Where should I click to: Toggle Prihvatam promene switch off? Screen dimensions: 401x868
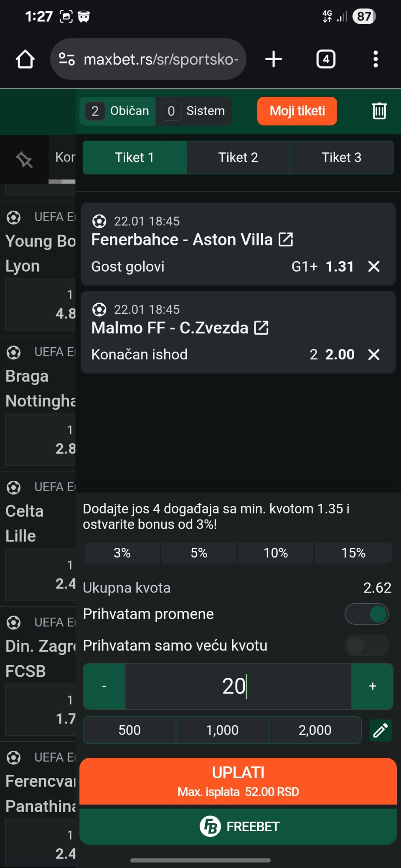click(x=366, y=614)
